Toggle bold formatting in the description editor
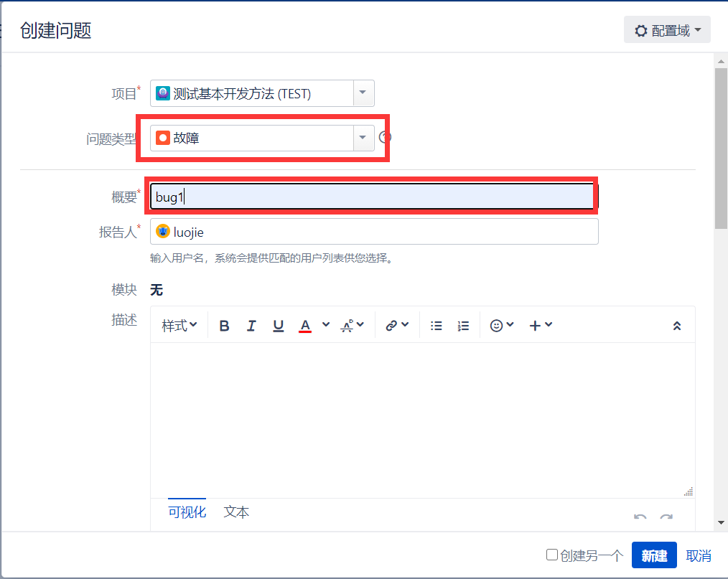Image resolution: width=728 pixels, height=579 pixels. (224, 325)
